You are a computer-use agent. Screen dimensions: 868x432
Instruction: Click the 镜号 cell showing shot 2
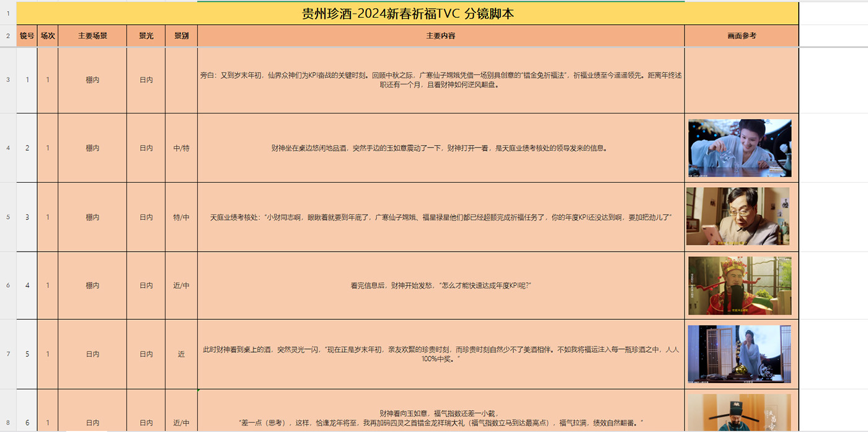click(27, 148)
